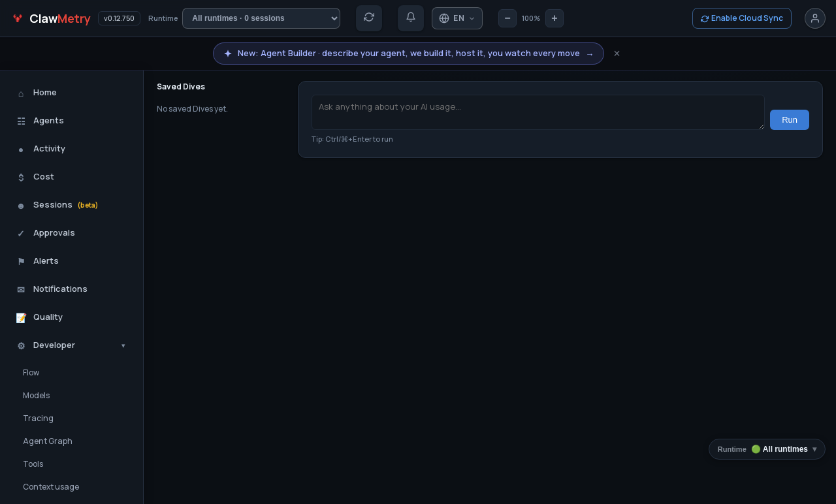The height and width of the screenshot is (504, 836).
Task: Click the Sessions sidebar icon
Action: tap(21, 206)
